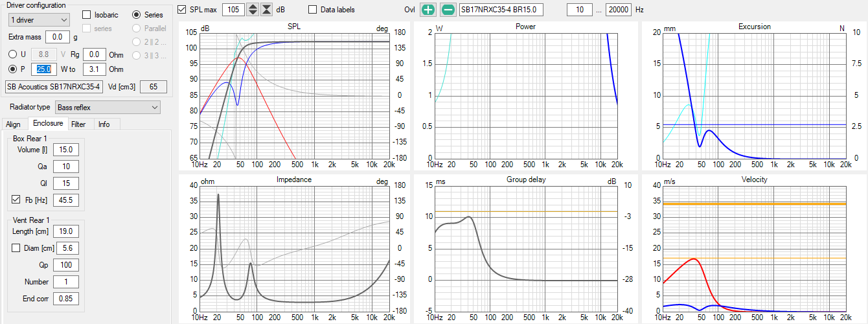Enable the Data labels checkbox
Screen dimensions: 868x324
click(x=313, y=10)
